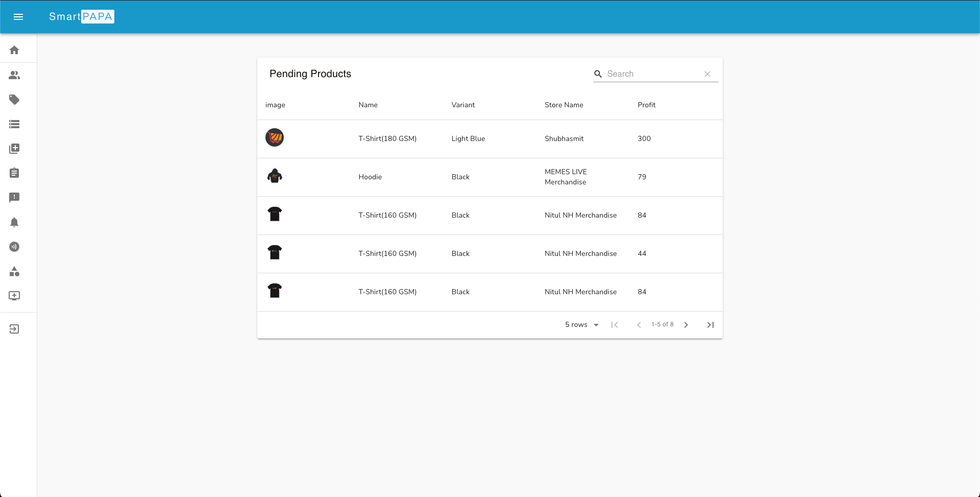Click the logout icon at sidebar bottom

coord(14,328)
